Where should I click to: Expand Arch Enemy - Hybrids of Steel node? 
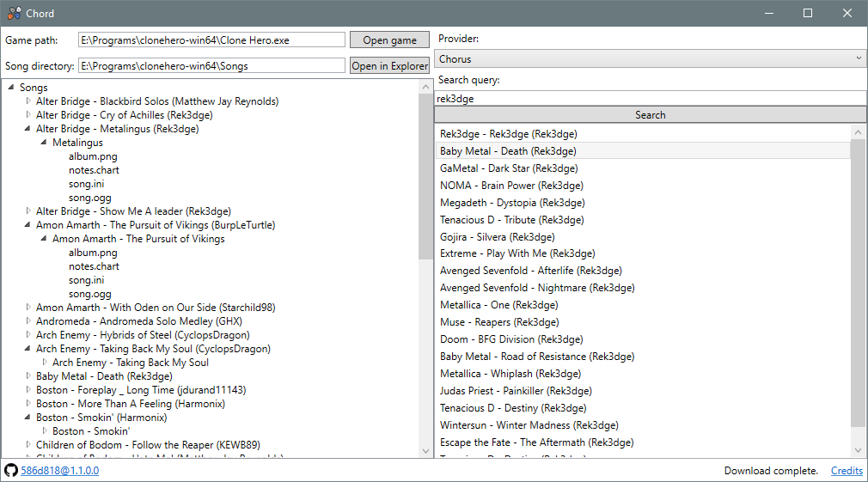[28, 335]
